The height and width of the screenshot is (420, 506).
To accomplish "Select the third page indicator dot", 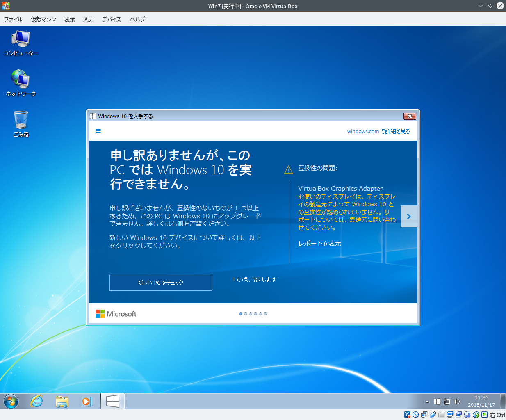I will coord(251,314).
